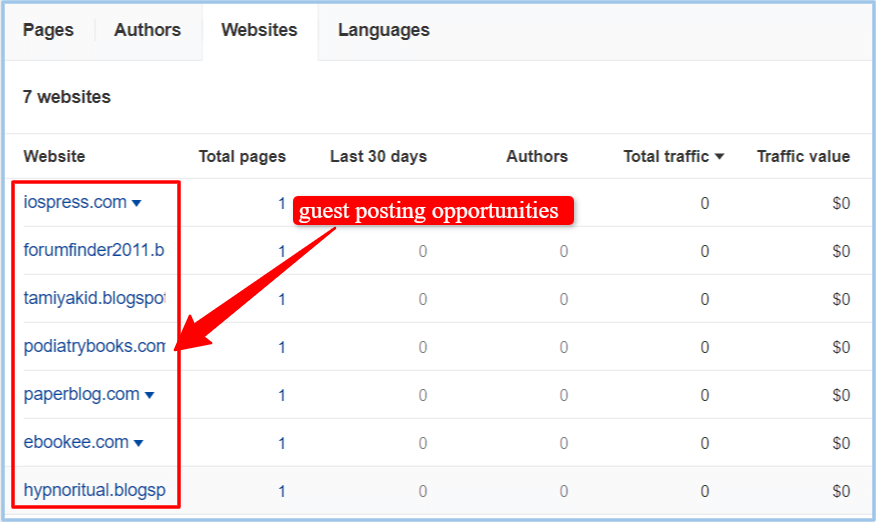Click total pages count for hypnoritual.blogspot
Screen dimensions: 876x522
pos(282,492)
